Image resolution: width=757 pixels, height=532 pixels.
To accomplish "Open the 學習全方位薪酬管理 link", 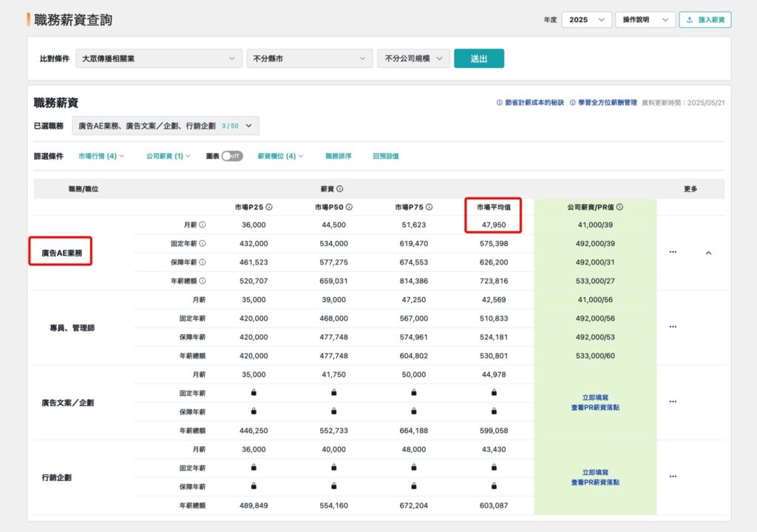I will point(603,103).
